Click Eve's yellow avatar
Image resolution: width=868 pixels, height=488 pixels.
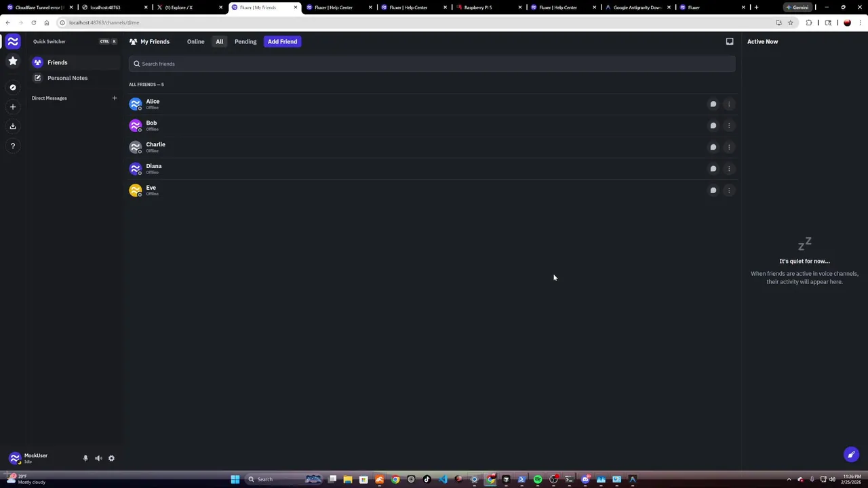click(x=136, y=190)
